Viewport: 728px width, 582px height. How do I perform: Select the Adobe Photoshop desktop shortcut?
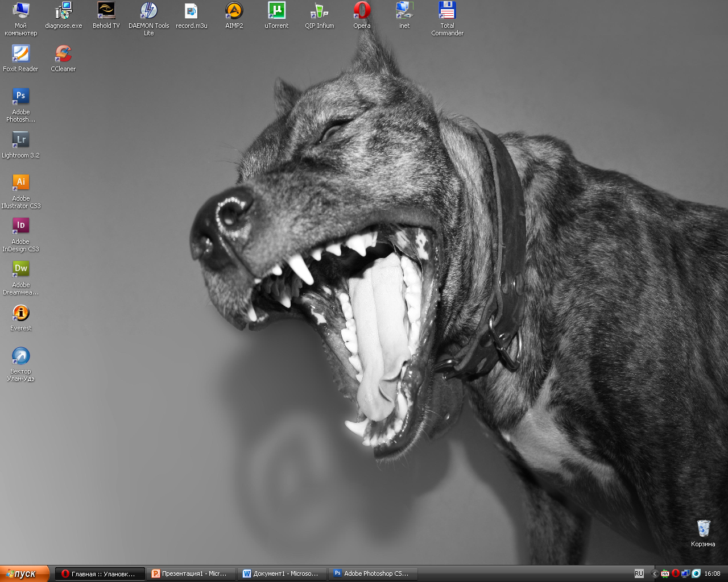click(20, 97)
